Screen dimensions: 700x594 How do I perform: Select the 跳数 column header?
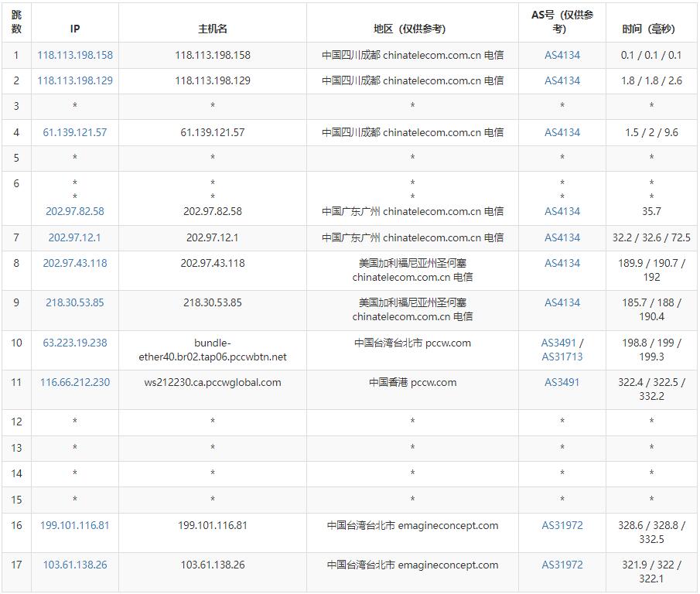[x=16, y=22]
